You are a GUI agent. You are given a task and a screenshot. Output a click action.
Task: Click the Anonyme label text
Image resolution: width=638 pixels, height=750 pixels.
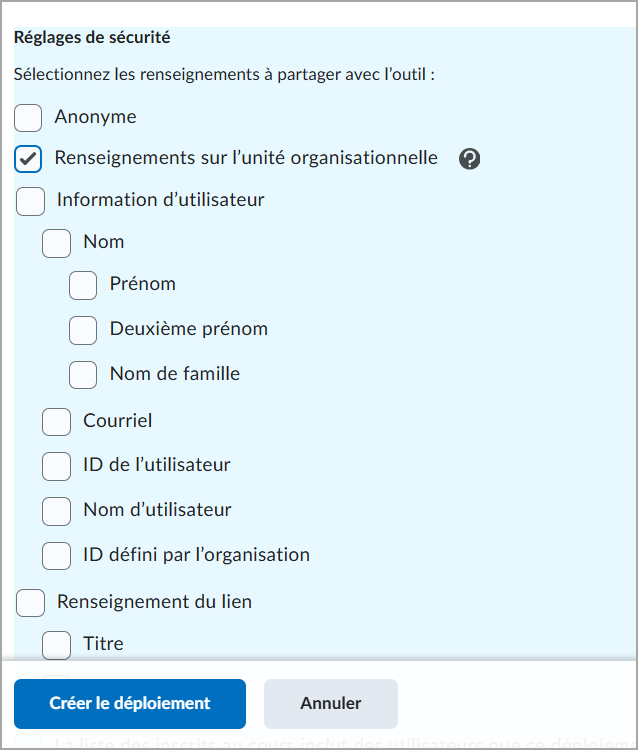[95, 117]
